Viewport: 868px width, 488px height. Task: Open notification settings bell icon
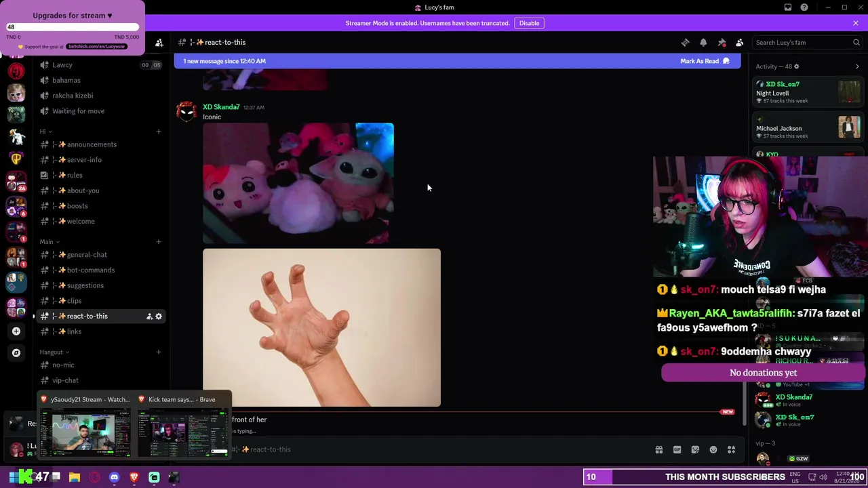[703, 42]
